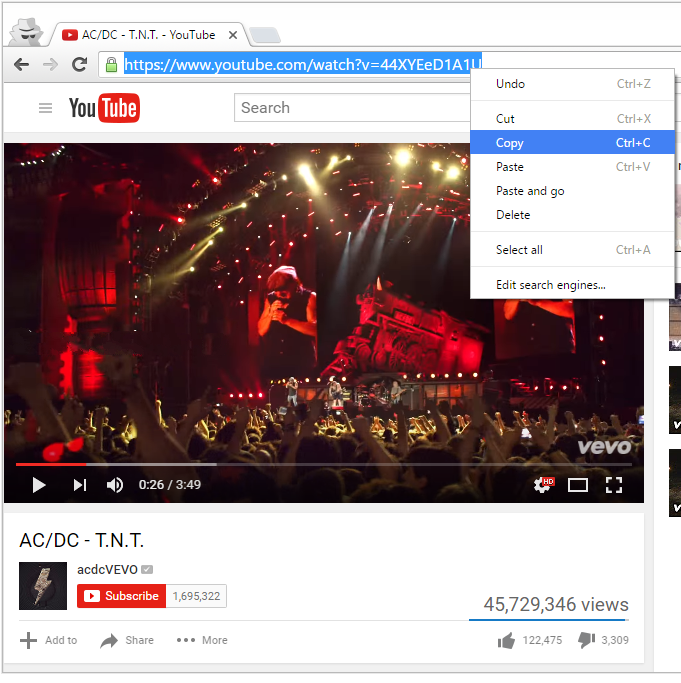Select the AC/DC - T.N.T. YouTube tab
This screenshot has width=681, height=683.
coord(148,35)
